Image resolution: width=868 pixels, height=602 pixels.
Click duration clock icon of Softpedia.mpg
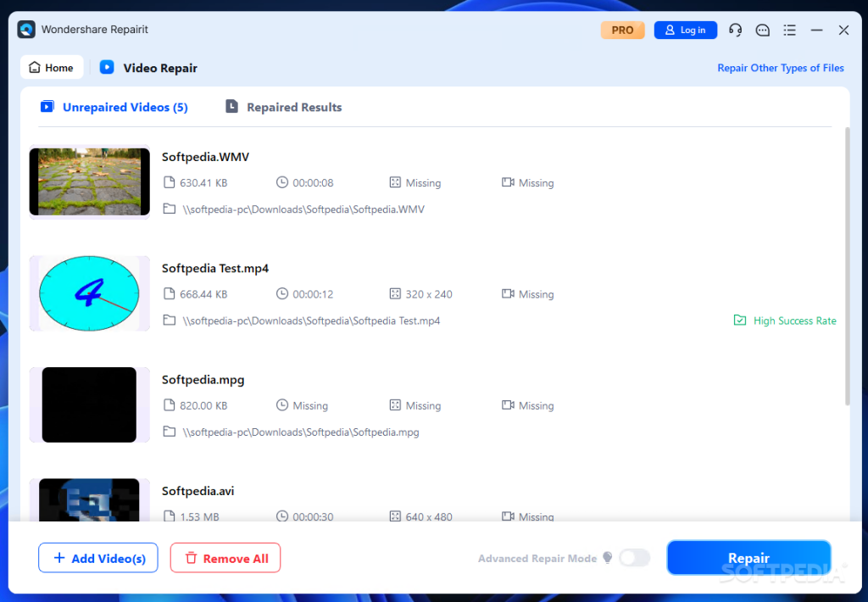click(x=282, y=405)
